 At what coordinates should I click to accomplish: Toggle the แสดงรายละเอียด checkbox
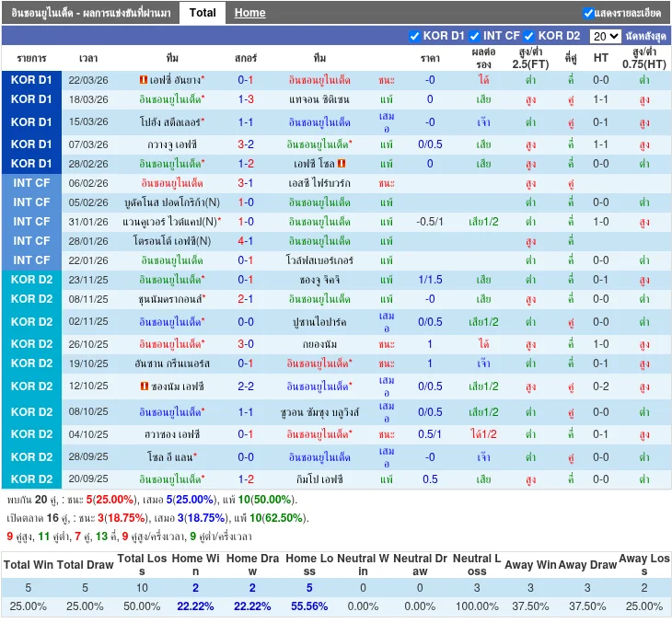pos(588,13)
